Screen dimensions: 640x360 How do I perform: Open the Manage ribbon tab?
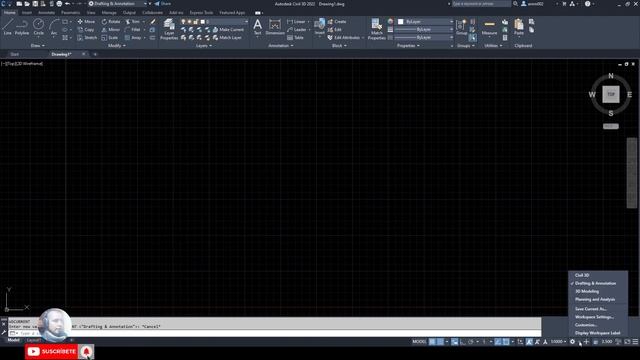pyautogui.click(x=109, y=13)
